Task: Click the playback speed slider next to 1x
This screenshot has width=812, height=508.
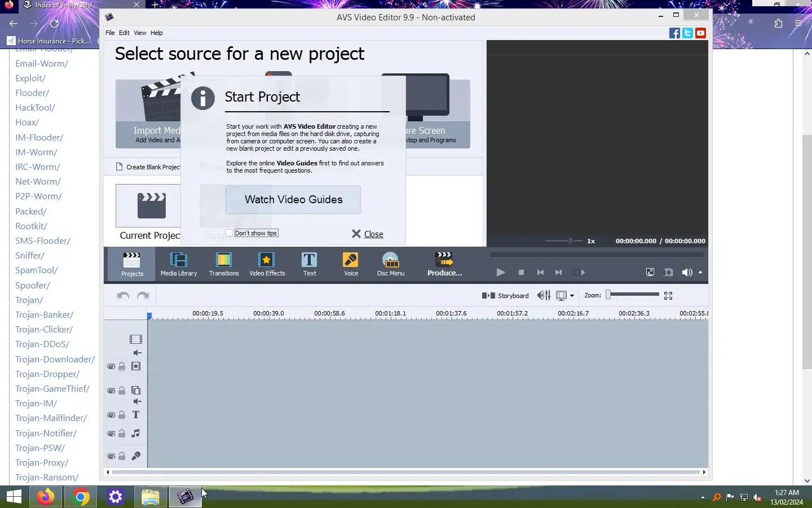Action: (564, 240)
